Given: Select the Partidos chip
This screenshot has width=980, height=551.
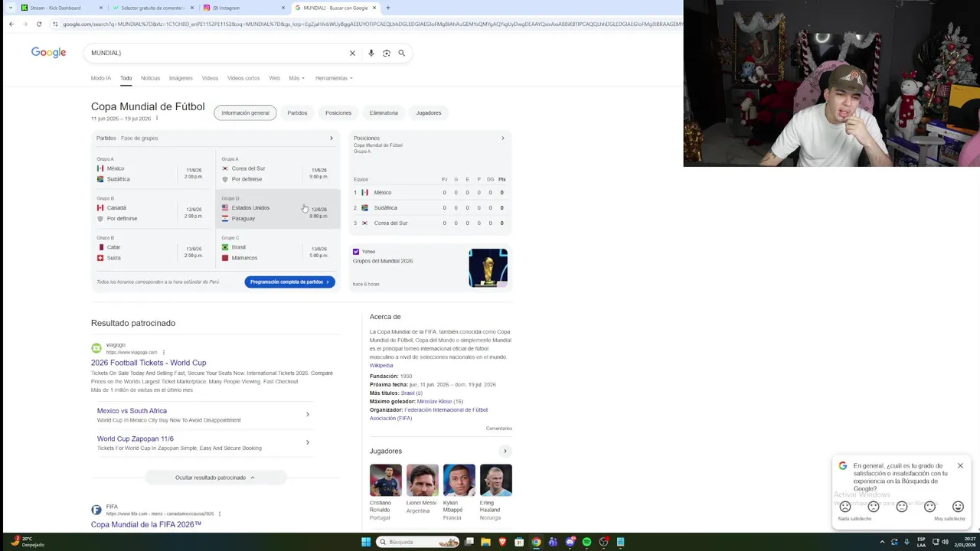Looking at the screenshot, I should 297,112.
